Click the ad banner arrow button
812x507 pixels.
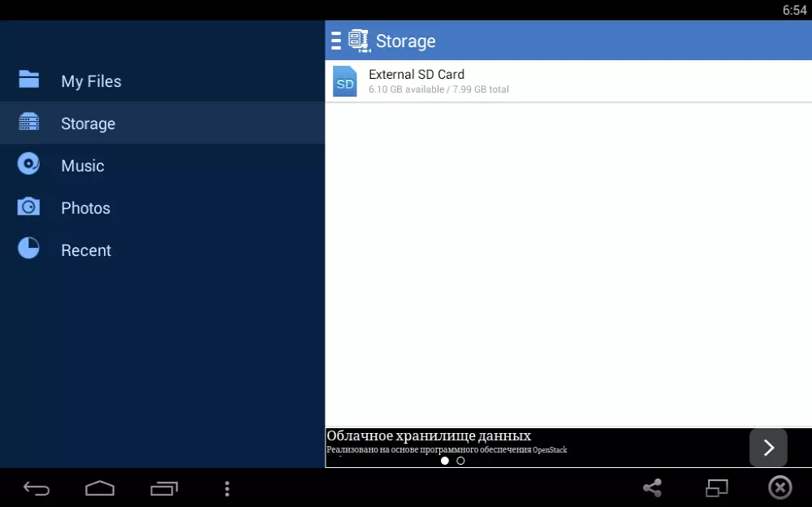767,448
